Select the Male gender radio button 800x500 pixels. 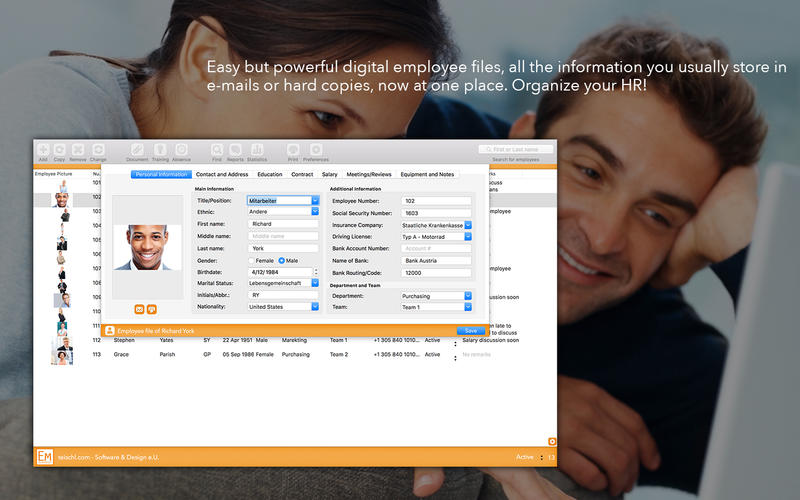point(281,261)
